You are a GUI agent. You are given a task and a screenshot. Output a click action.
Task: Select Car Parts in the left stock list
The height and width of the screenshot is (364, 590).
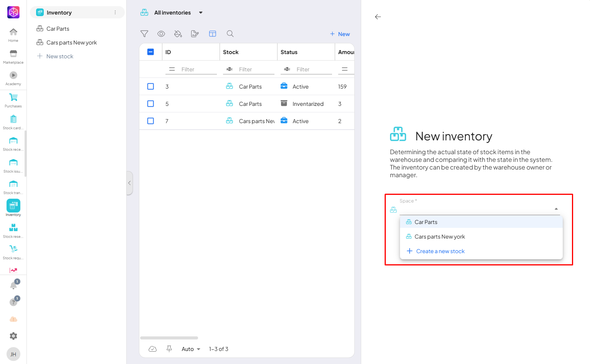tap(58, 29)
